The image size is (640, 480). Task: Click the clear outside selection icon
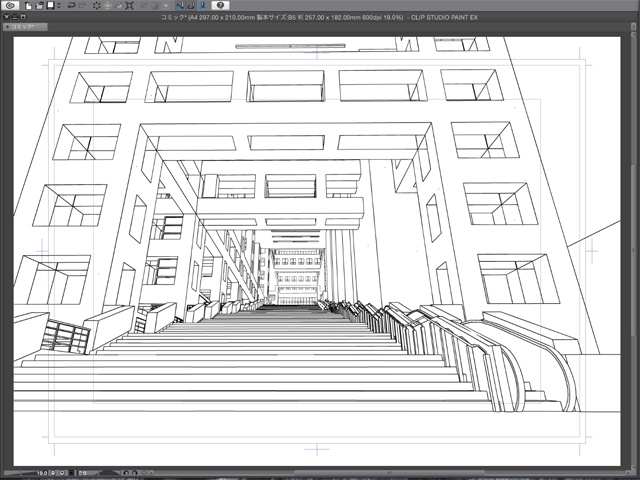(x=108, y=6)
